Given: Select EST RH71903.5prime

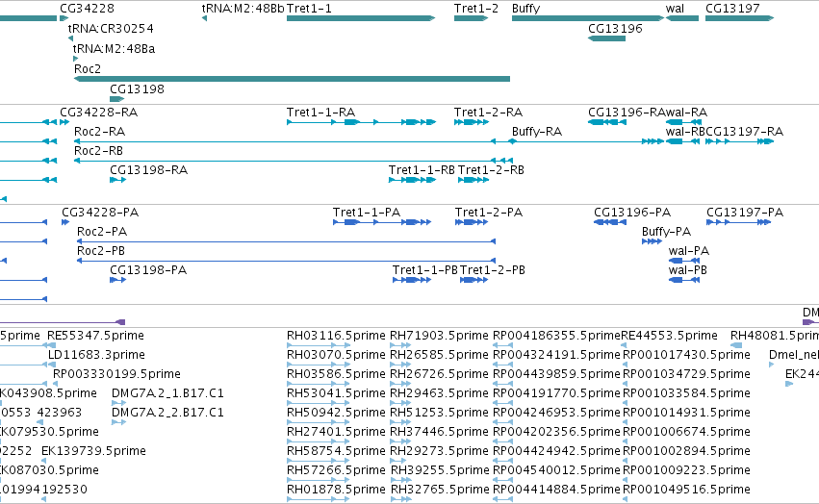Looking at the screenshot, I should (439, 336).
